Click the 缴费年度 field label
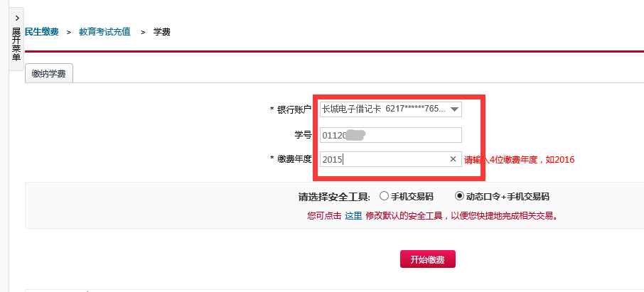 click(294, 159)
